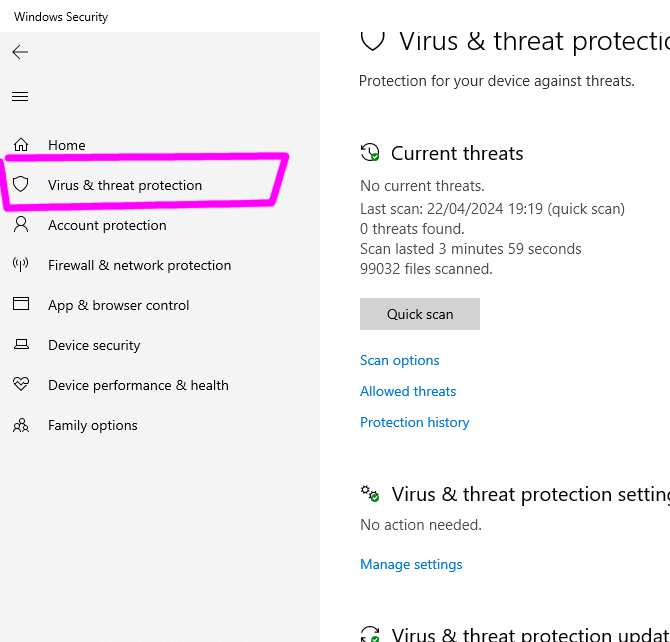Click the Device performance heart icon
670x642 pixels.
(x=21, y=385)
